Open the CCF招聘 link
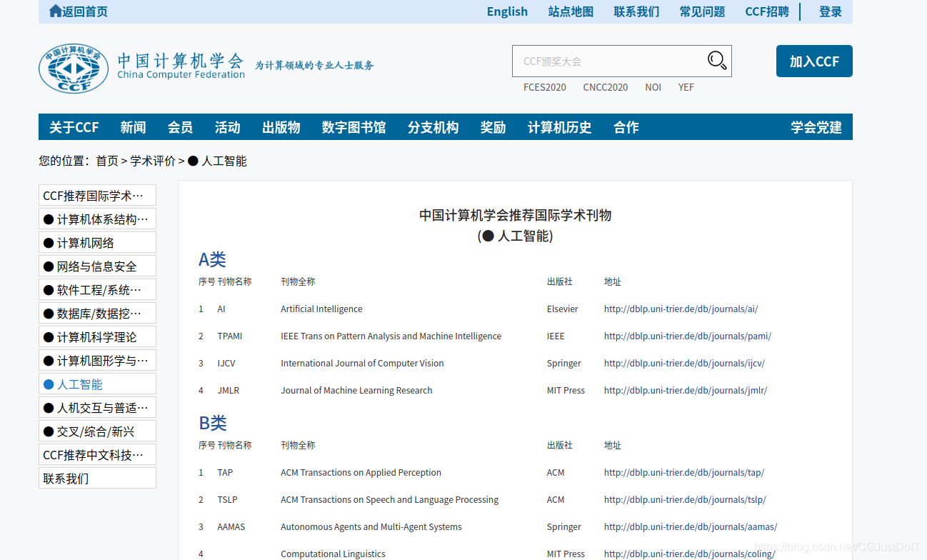Screen dimensions: 927x560 (767, 11)
